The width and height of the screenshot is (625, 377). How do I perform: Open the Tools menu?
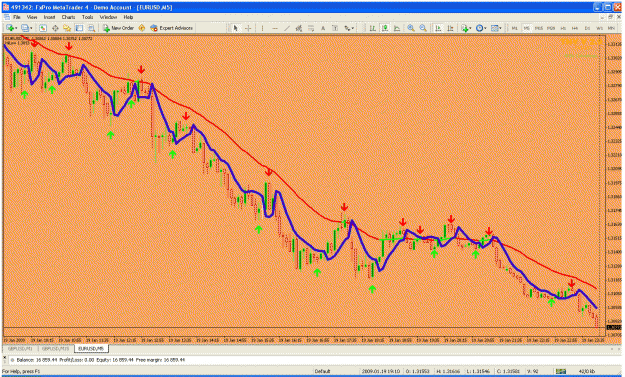tap(87, 17)
